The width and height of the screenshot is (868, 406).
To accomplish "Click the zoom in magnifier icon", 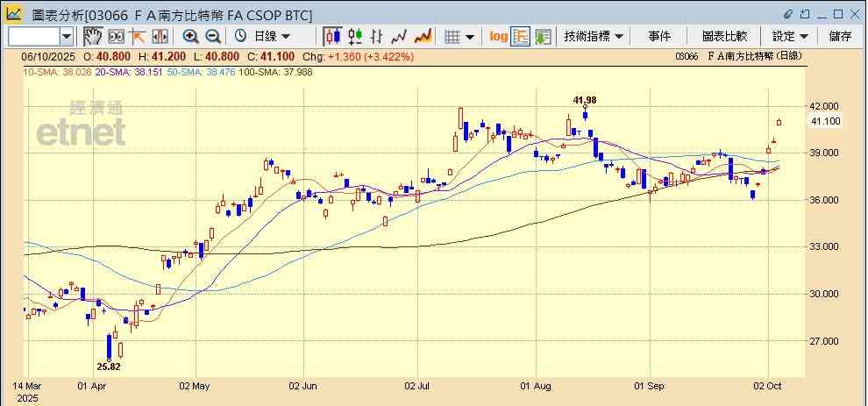I will pos(190,36).
